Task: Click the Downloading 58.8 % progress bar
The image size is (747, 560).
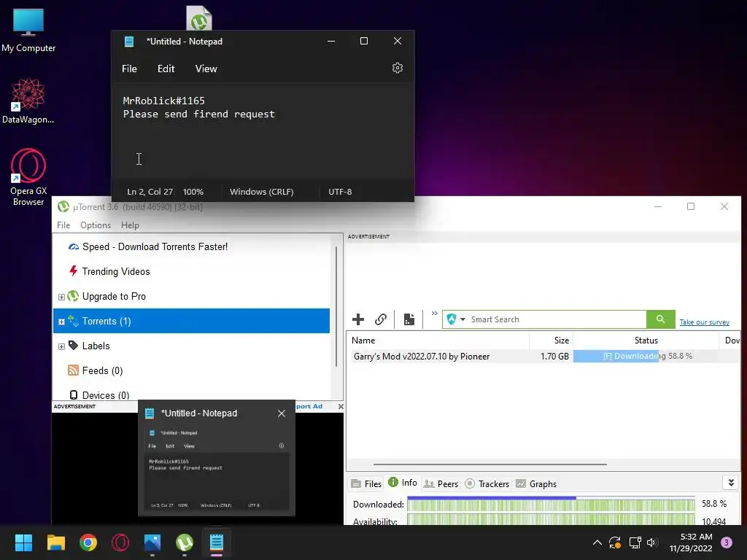Action: pos(646,356)
